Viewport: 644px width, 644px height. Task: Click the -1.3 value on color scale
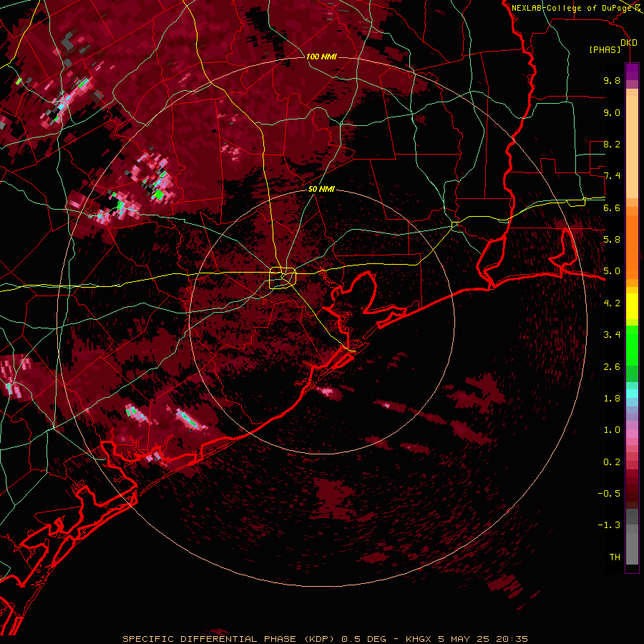[x=609, y=525]
